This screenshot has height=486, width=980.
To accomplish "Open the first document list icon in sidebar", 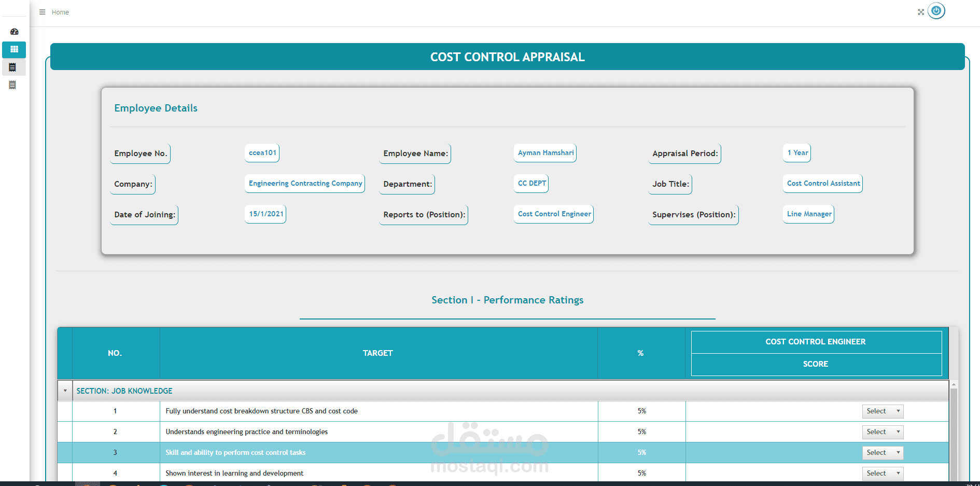I will click(12, 67).
